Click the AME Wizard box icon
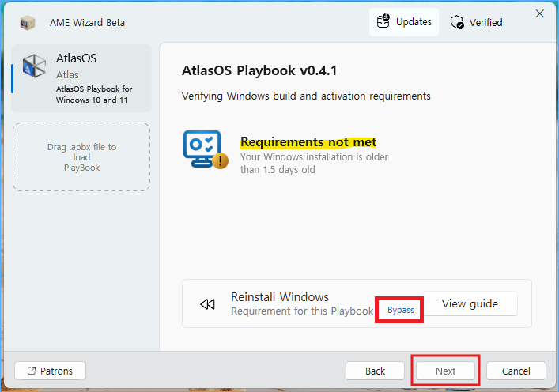The height and width of the screenshot is (392, 559). (x=28, y=23)
